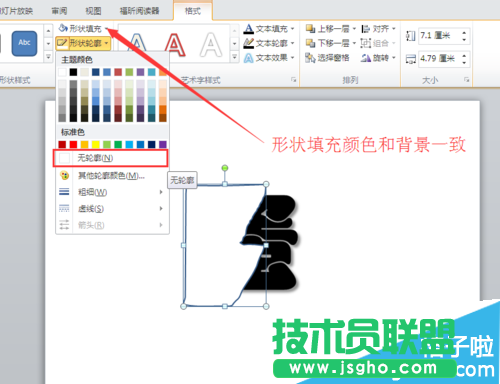The image size is (500, 384).
Task: Pick the olive green theme color swatch
Action: pos(129,72)
